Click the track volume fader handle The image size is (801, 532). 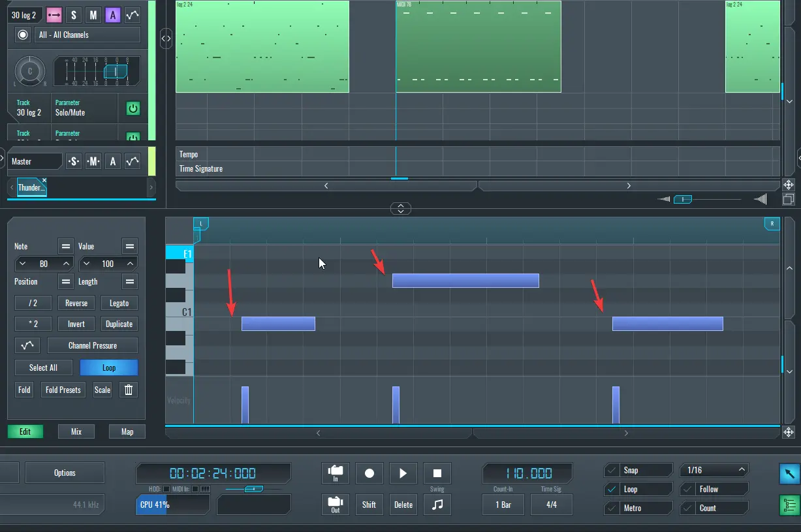tap(115, 71)
